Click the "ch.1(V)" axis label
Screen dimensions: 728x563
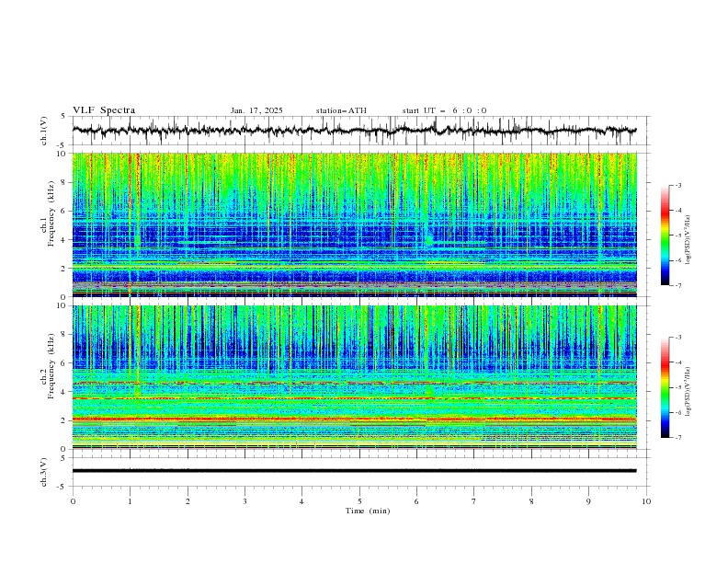(x=44, y=131)
